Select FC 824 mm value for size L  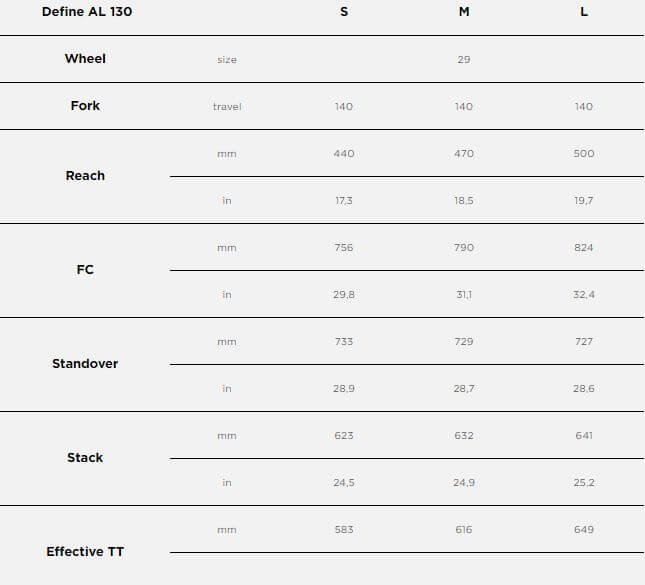coord(584,247)
